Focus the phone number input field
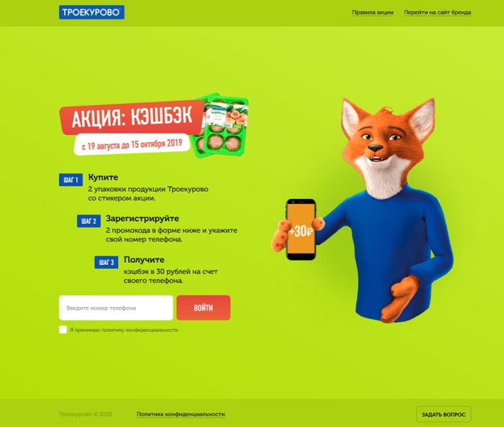Viewport: 504px width, 427px height. point(116,308)
